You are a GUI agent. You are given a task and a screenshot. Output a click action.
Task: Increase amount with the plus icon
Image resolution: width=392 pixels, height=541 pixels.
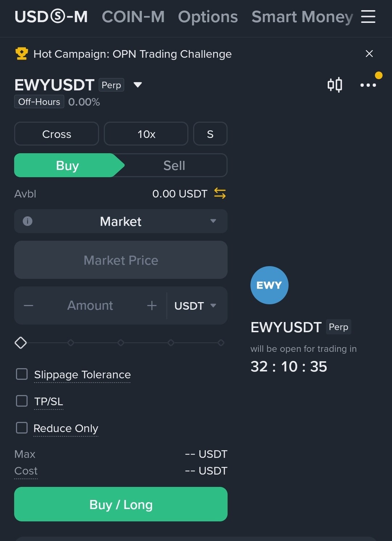152,306
